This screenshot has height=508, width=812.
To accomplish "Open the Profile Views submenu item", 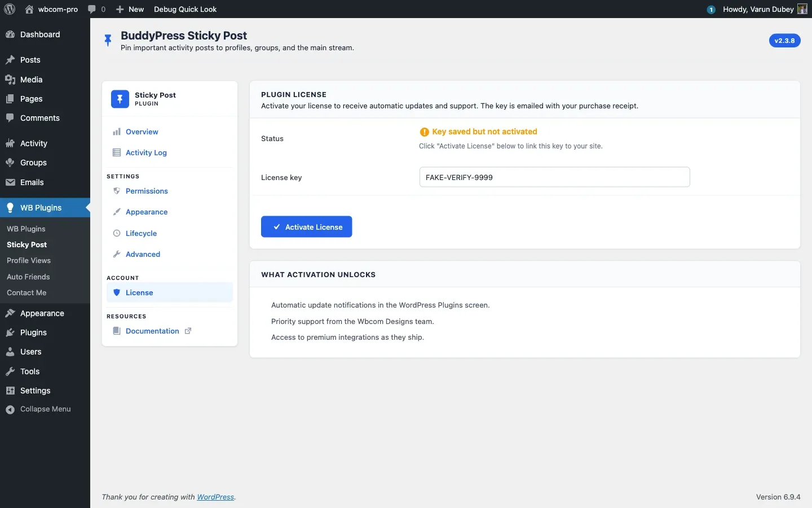I will tap(29, 260).
